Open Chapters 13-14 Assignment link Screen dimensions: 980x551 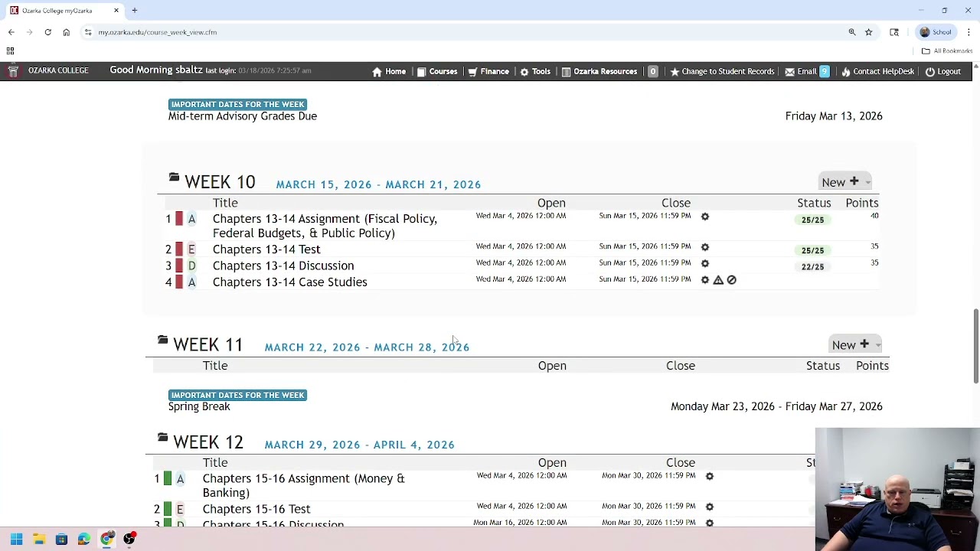pos(325,226)
